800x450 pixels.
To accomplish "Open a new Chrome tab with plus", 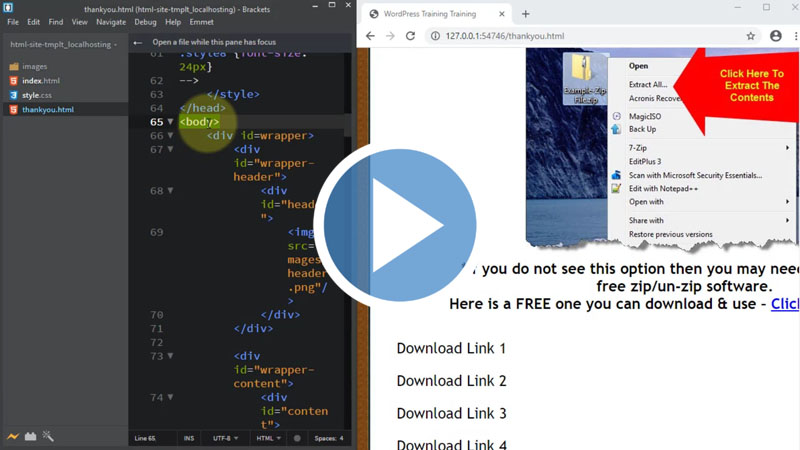I will coord(525,14).
